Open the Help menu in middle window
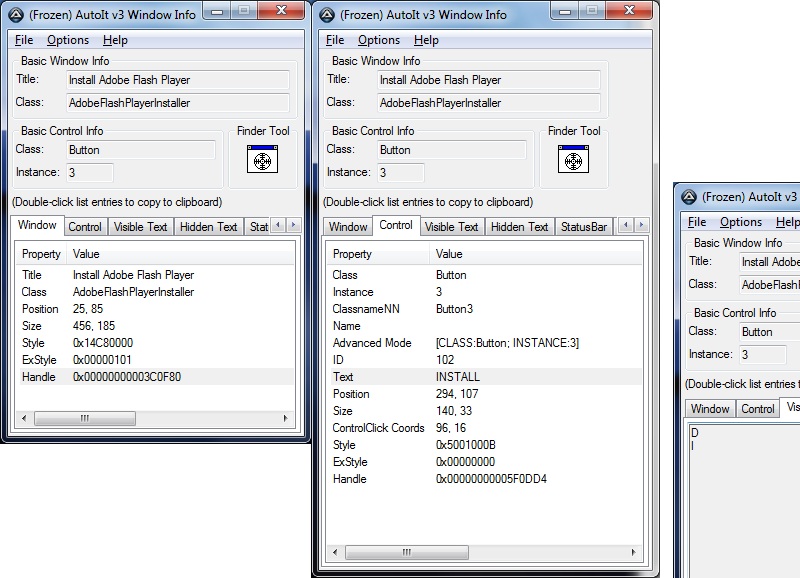This screenshot has width=800, height=578. (x=426, y=40)
